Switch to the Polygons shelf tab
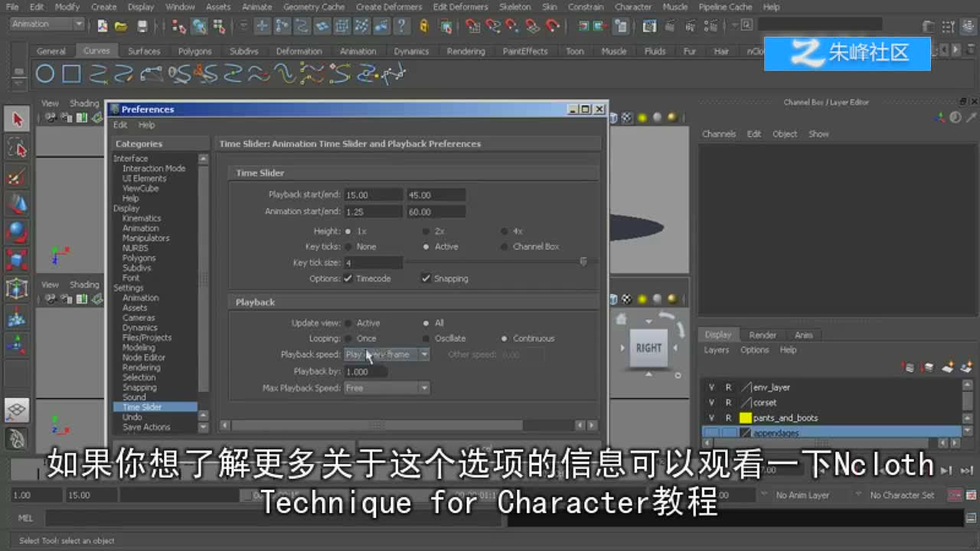 [x=194, y=51]
